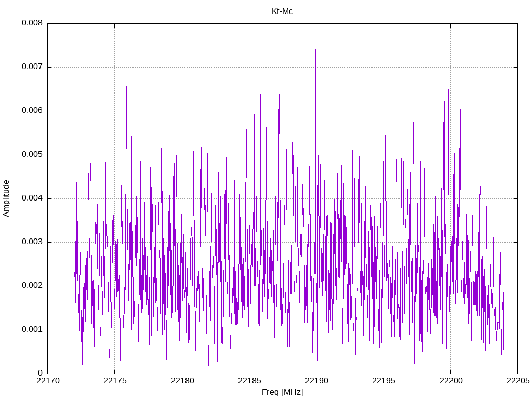Click the 22185 x-axis tick label

click(249, 381)
